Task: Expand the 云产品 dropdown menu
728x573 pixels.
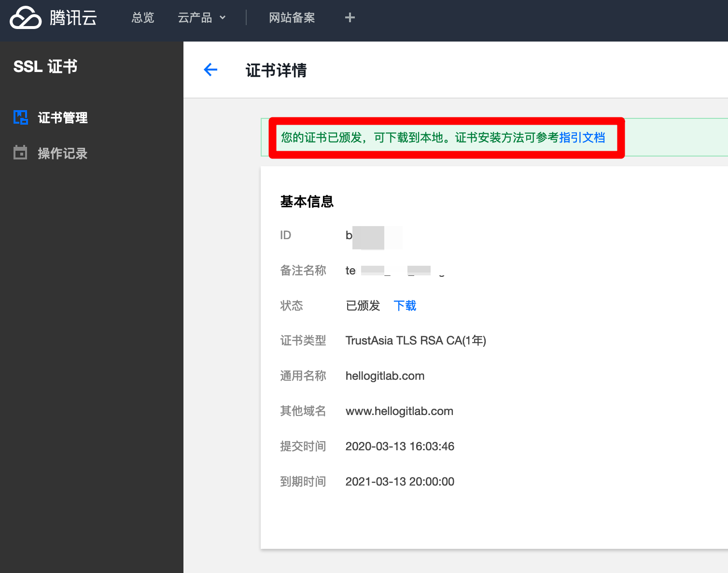Action: [x=202, y=18]
